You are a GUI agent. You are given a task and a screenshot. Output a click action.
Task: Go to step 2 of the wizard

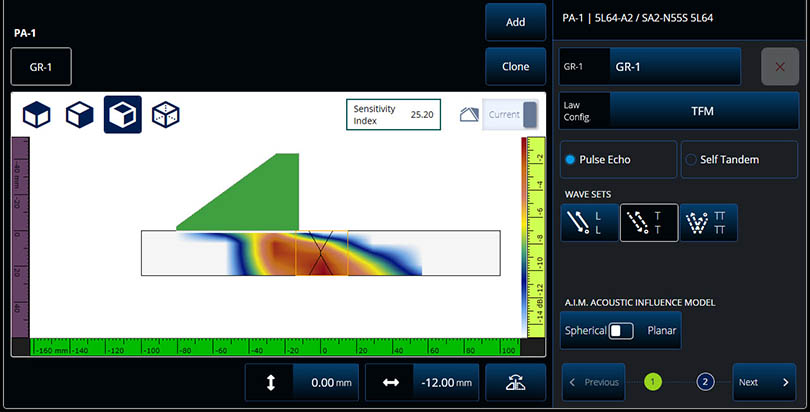coord(705,382)
